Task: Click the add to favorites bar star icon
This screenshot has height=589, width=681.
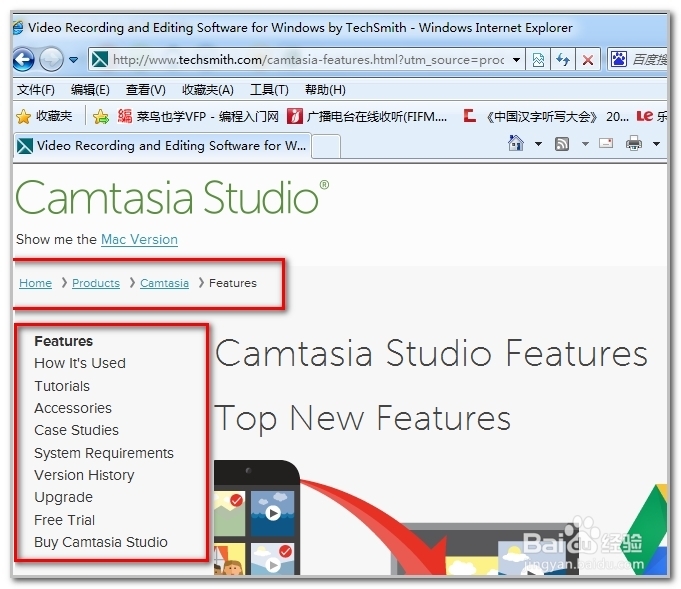Action: pyautogui.click(x=101, y=116)
